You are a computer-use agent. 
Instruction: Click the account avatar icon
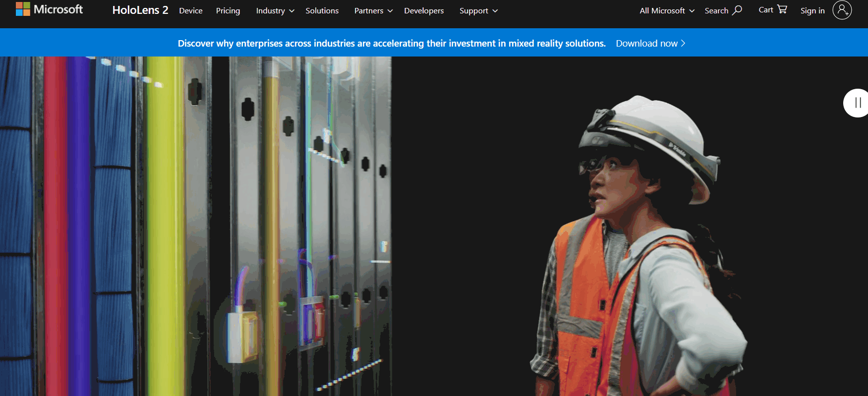point(842,10)
